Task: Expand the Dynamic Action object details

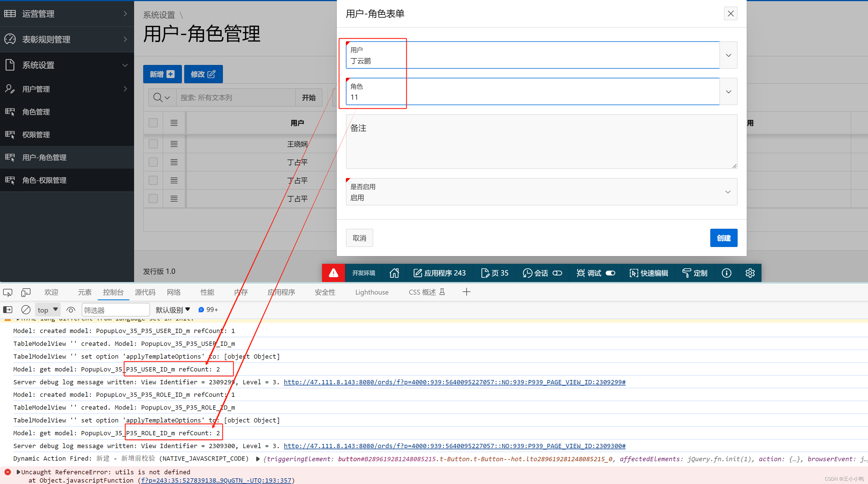Action: [x=258, y=459]
